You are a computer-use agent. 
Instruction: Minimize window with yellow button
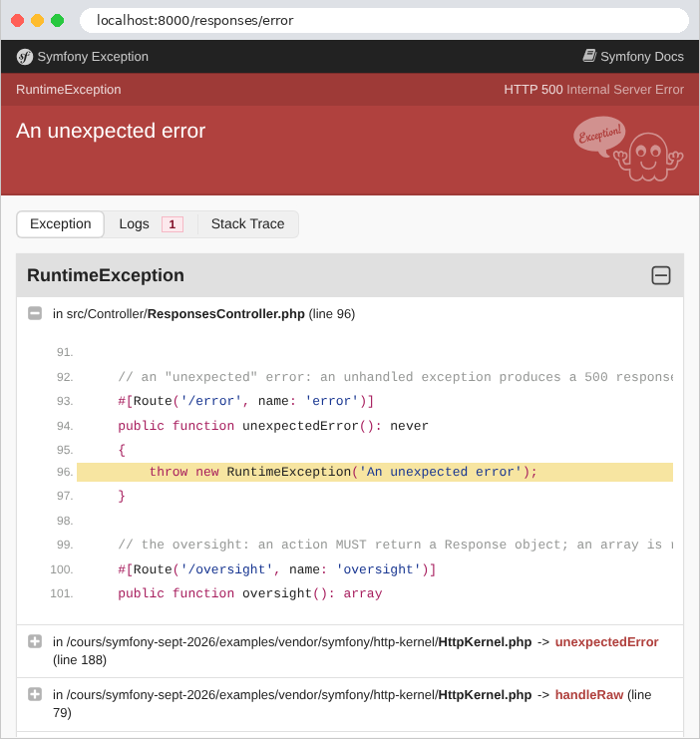(37, 21)
